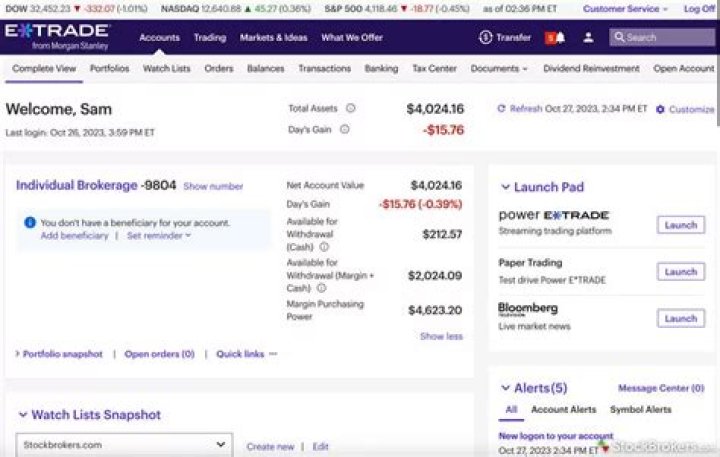Select the Complete View tab
This screenshot has width=720, height=457.
pyautogui.click(x=44, y=68)
